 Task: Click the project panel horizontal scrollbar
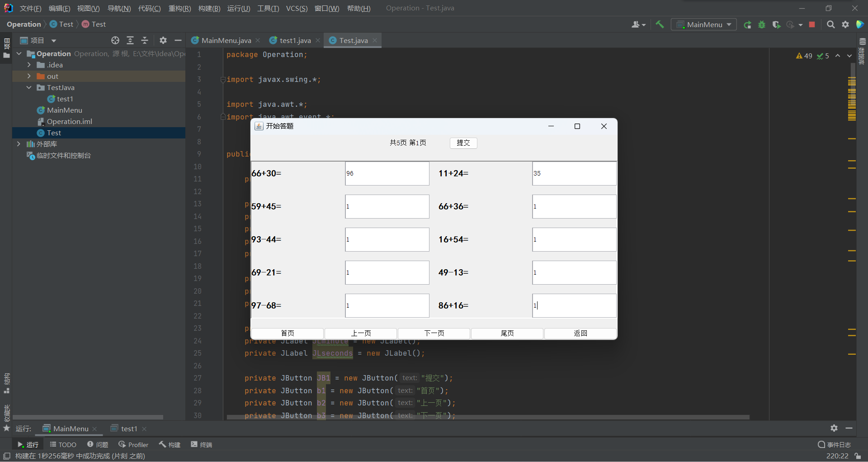tap(88, 417)
